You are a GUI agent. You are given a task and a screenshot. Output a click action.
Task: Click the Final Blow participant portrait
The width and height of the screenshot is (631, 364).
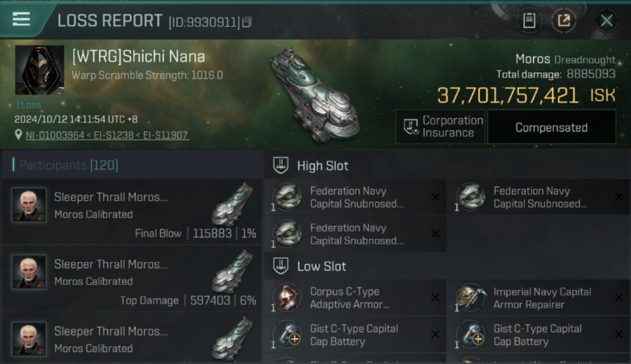coord(29,205)
